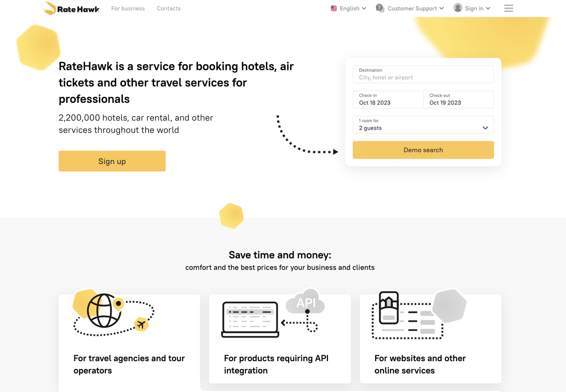Click the Sign in avatar icon
Image resolution: width=566 pixels, height=392 pixels.
pos(458,7)
